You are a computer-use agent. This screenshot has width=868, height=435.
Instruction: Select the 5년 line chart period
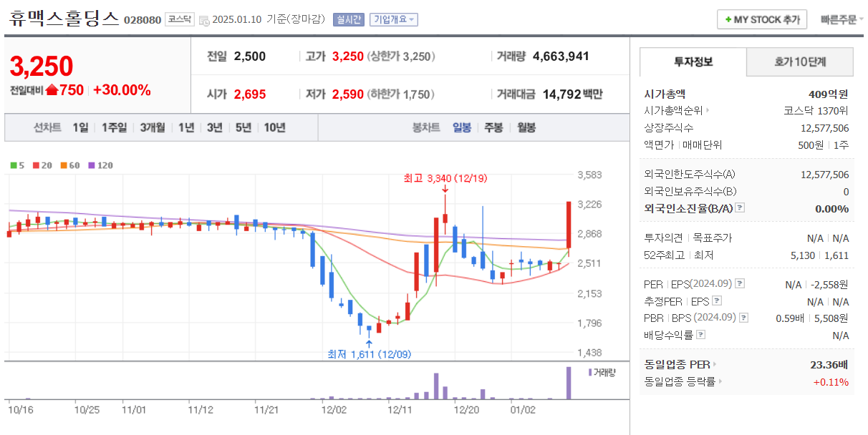click(243, 127)
